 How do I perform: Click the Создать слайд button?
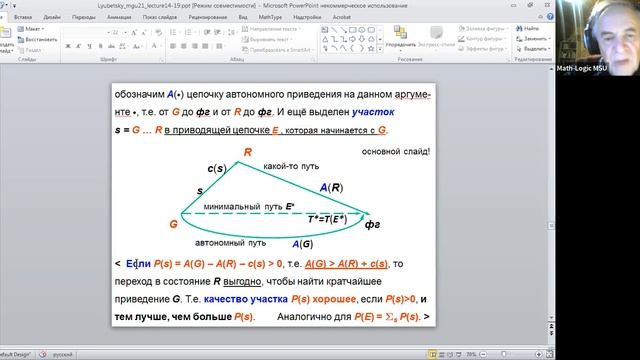[x=6, y=41]
